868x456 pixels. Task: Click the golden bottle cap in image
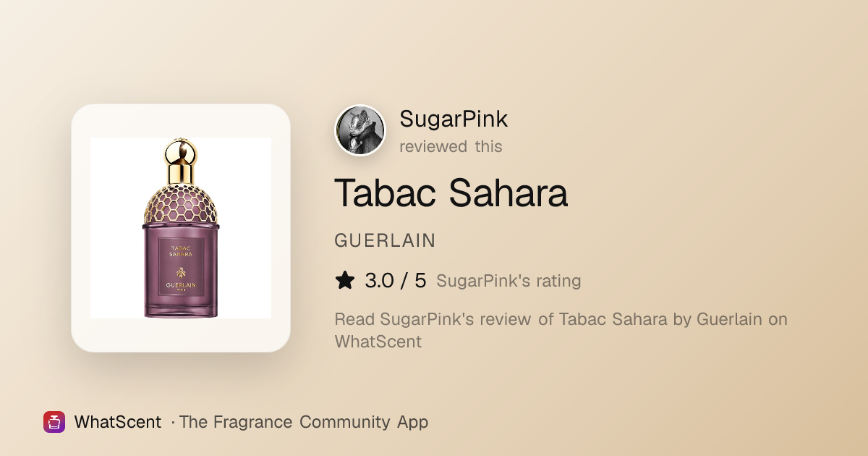point(181,161)
